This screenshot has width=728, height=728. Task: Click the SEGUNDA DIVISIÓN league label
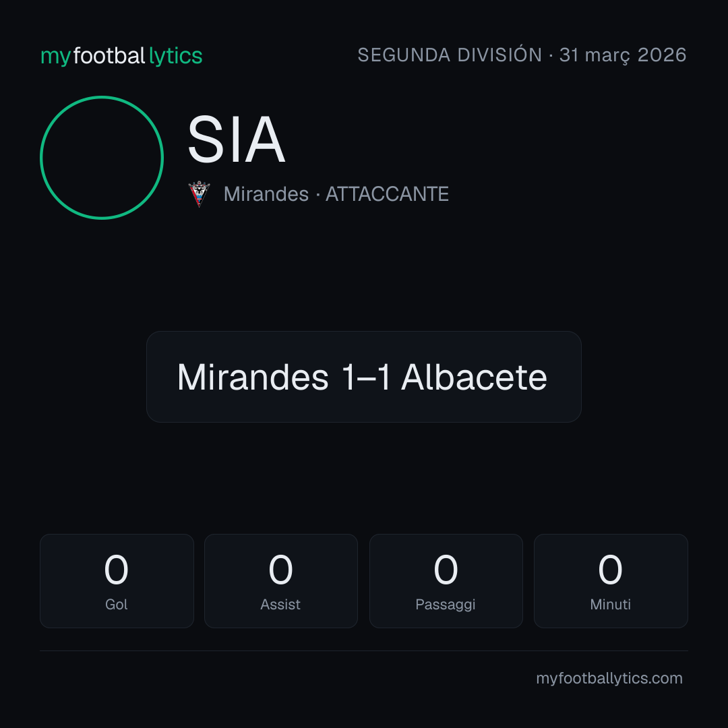pos(450,55)
